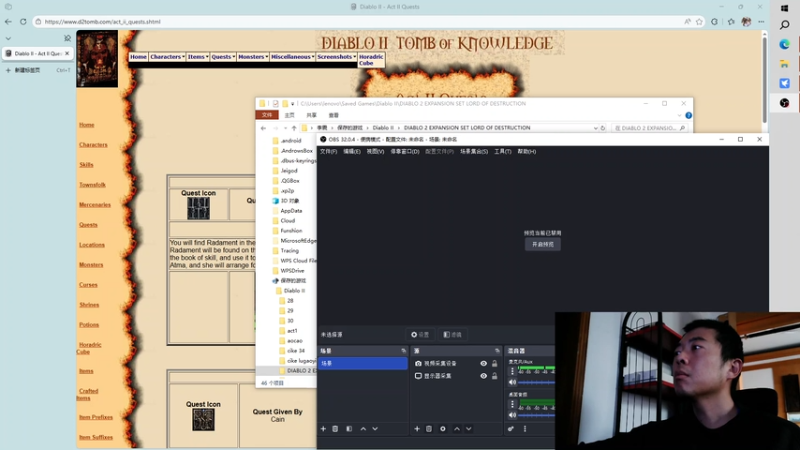Image resolution: width=800 pixels, height=450 pixels.
Task: Move source up in OBS Sources panel
Action: tap(457, 429)
